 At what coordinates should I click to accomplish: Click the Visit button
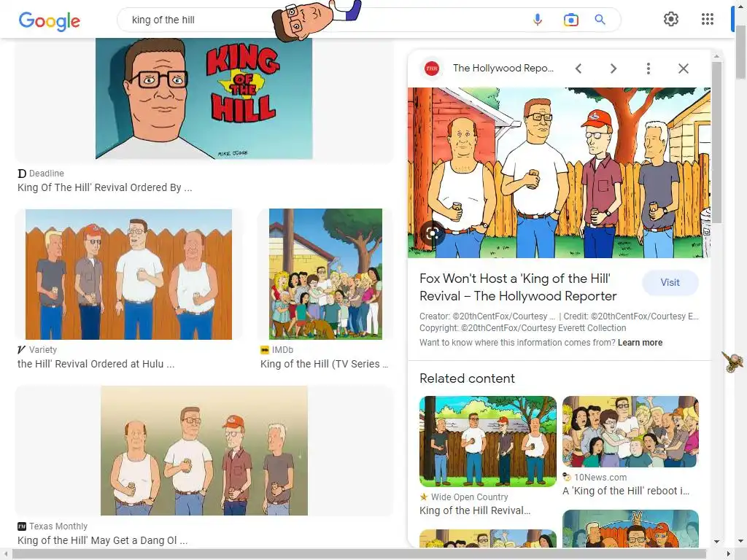[x=670, y=282]
